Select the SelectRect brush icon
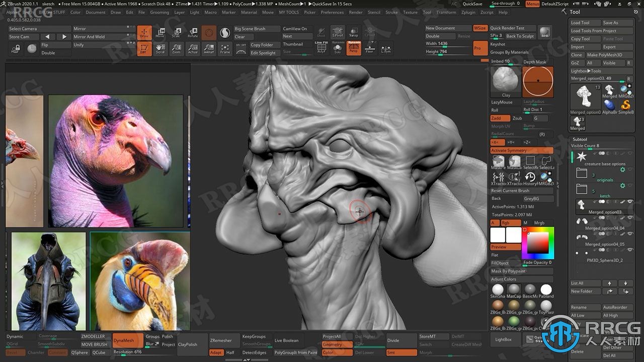The image size is (644, 362). (530, 162)
